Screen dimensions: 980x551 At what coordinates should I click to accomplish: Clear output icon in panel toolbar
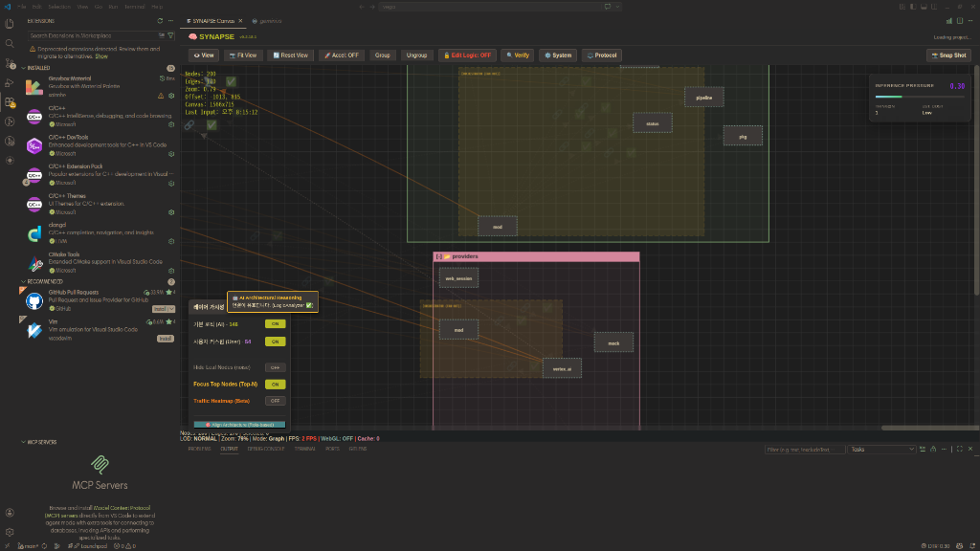(x=923, y=449)
